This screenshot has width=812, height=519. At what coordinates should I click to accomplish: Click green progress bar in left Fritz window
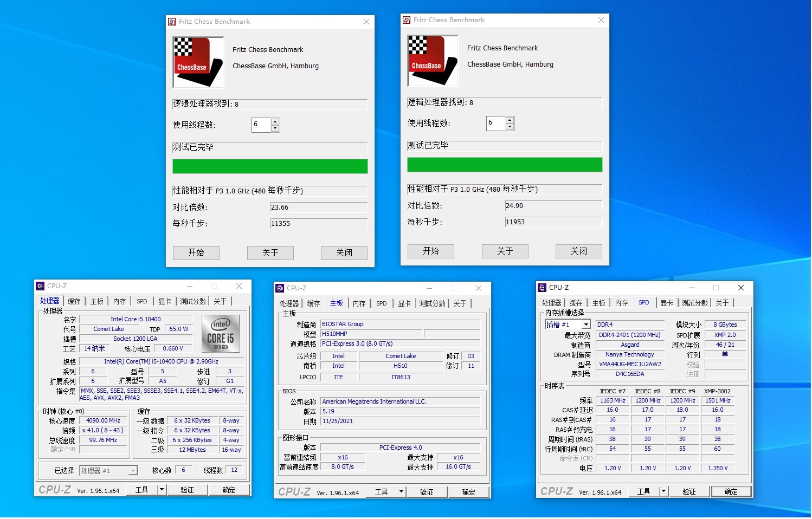click(270, 166)
